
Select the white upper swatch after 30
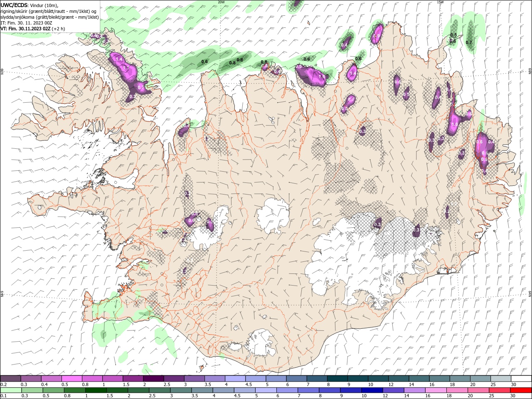tap(521, 379)
